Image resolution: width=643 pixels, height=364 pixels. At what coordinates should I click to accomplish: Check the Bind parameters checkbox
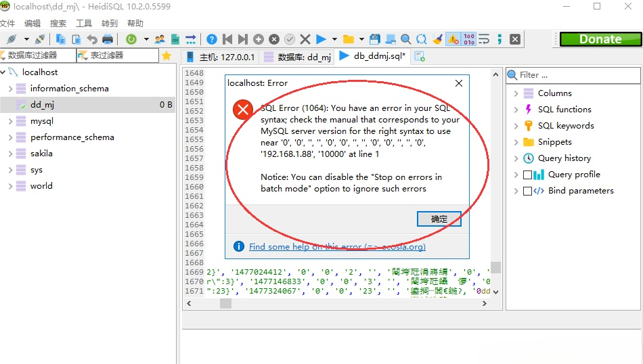click(x=528, y=191)
